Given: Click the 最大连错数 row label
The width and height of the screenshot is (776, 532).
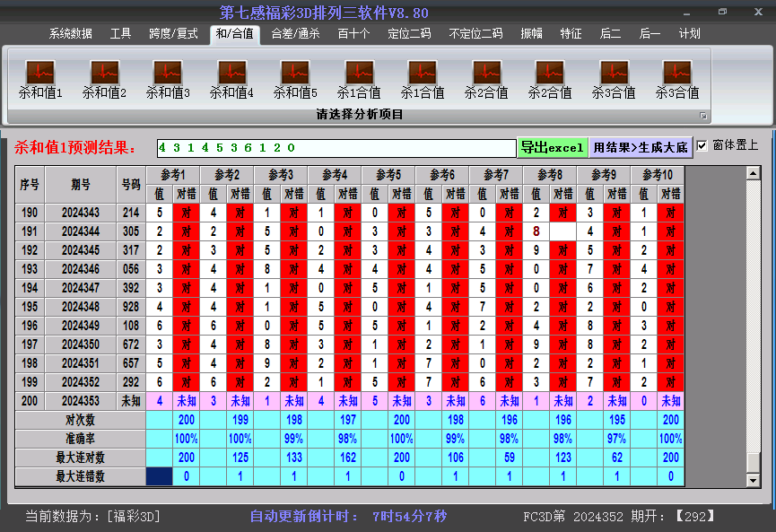Looking at the screenshot, I should (x=80, y=476).
